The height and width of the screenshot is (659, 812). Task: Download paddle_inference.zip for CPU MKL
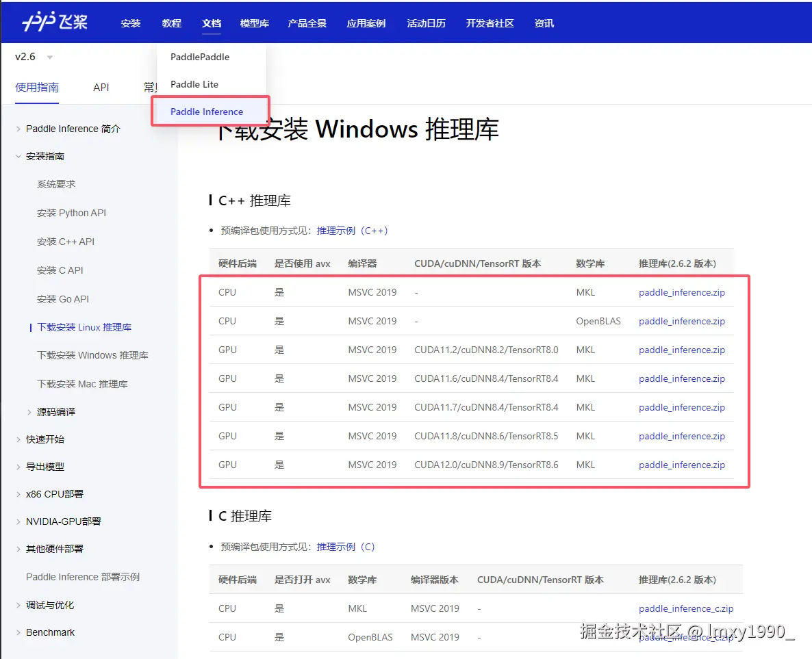click(x=681, y=292)
